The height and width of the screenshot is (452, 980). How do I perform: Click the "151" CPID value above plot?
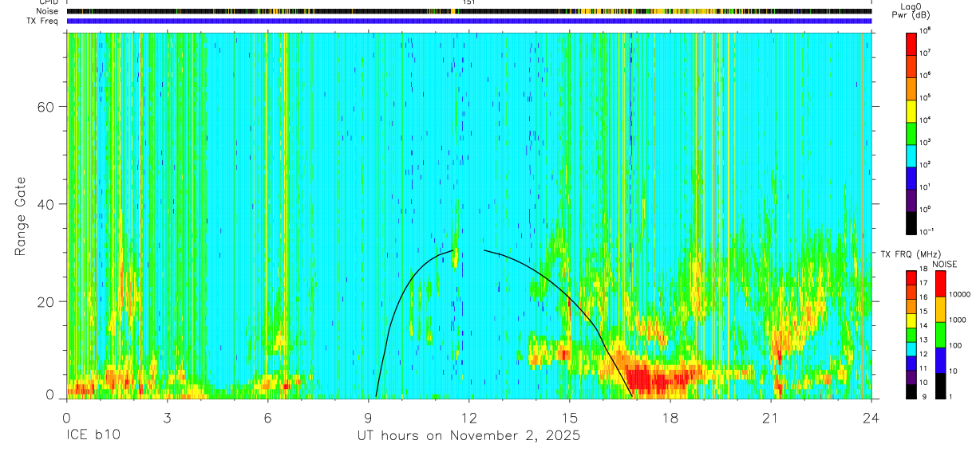tap(468, 2)
